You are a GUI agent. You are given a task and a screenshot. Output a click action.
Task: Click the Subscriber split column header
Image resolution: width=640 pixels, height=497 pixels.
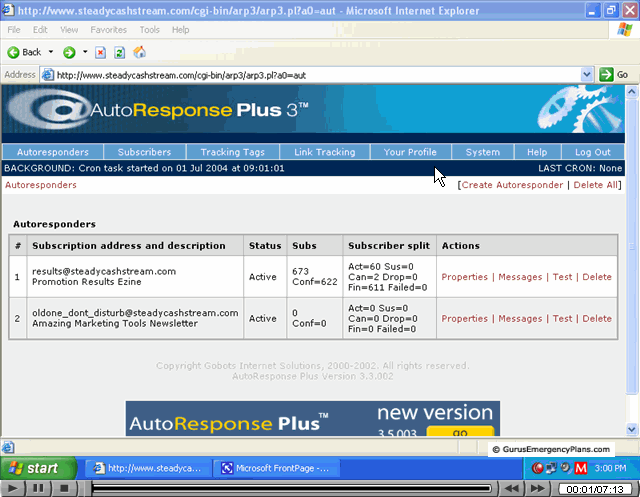(x=389, y=246)
